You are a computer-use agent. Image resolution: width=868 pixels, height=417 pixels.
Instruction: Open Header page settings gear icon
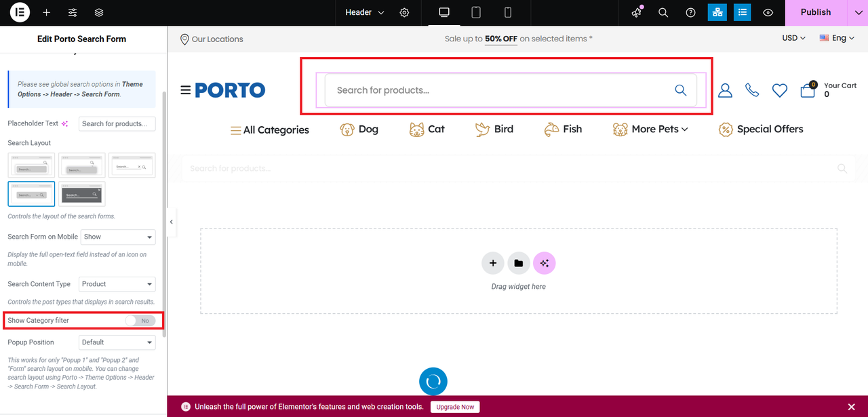click(405, 12)
